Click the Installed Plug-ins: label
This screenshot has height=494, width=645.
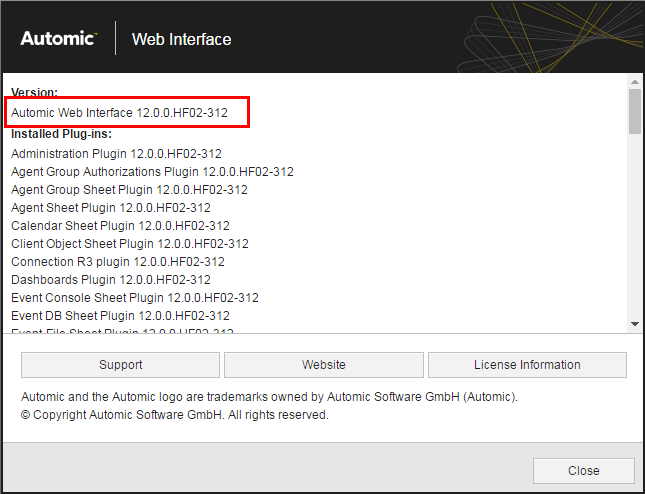click(61, 134)
